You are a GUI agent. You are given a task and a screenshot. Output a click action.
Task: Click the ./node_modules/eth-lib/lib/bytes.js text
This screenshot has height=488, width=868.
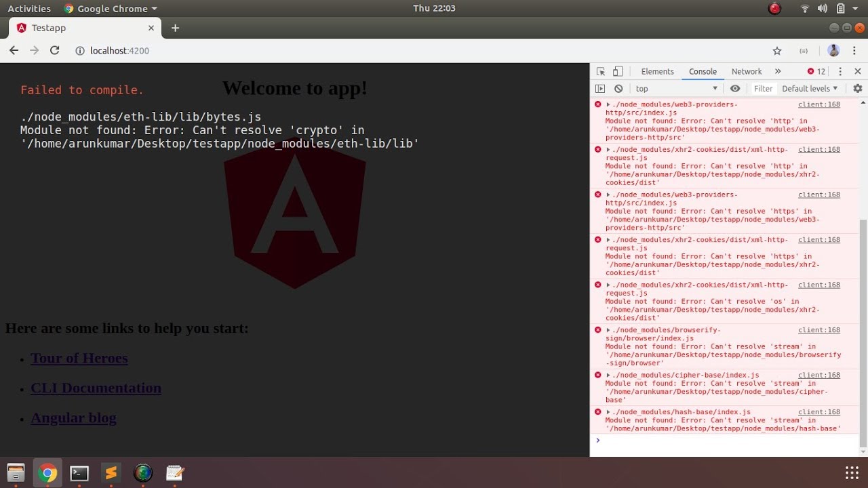(140, 117)
